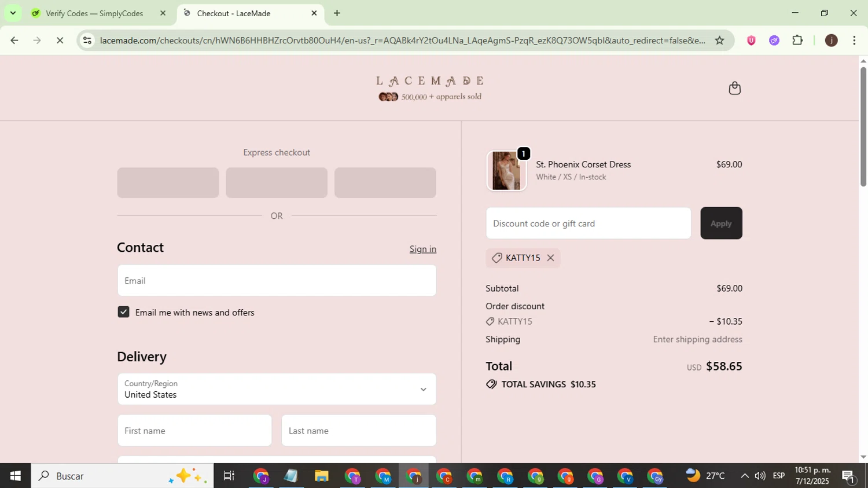The height and width of the screenshot is (488, 868).
Task: Click the page vertical scrollbar thumb
Action: pyautogui.click(x=863, y=126)
